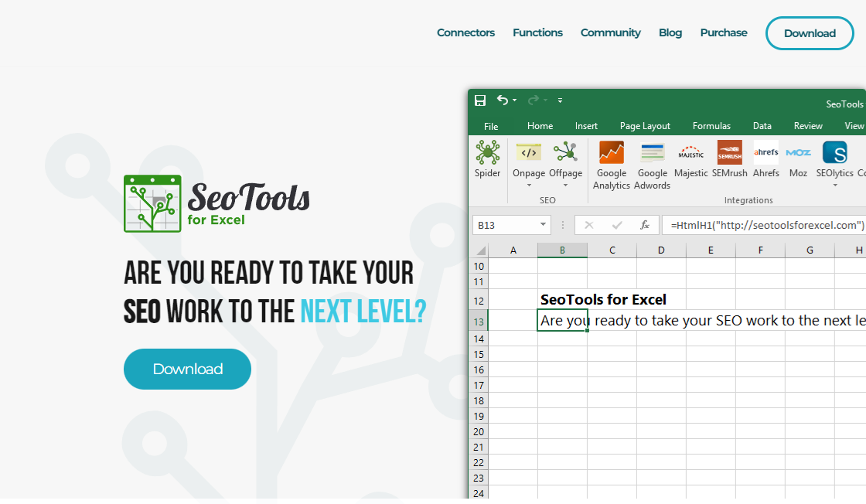The image size is (866, 504).
Task: Select column E header in spreadsheet
Action: pyautogui.click(x=711, y=250)
